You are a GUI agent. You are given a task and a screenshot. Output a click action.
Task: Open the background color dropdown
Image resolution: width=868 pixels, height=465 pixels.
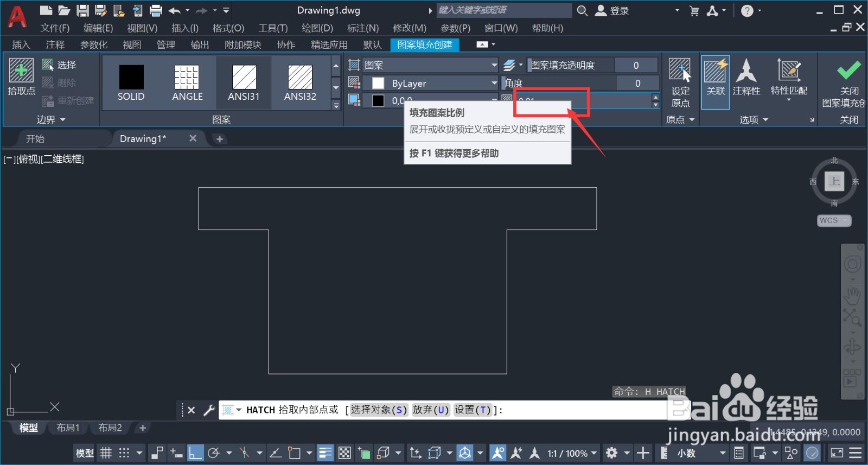(x=494, y=100)
